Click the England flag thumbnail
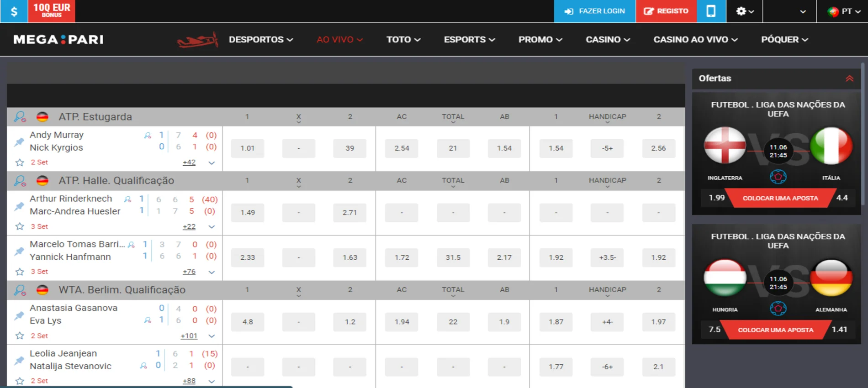This screenshot has height=388, width=868. pos(725,145)
